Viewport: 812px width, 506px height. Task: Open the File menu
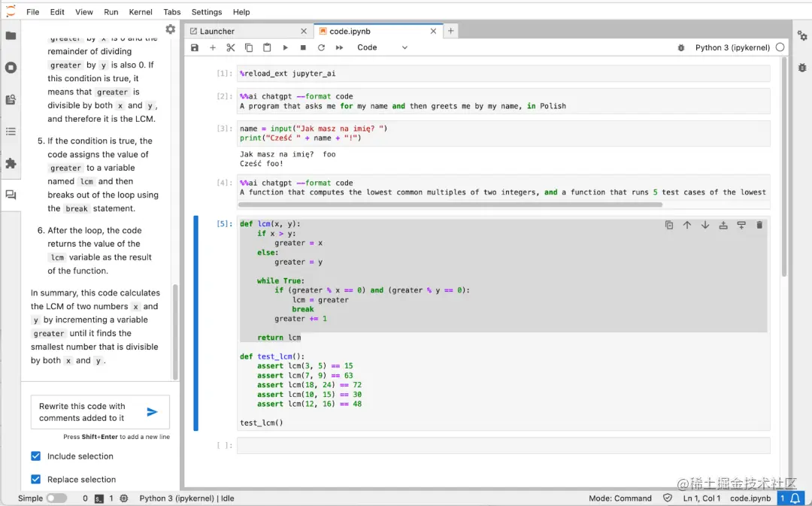coord(32,12)
